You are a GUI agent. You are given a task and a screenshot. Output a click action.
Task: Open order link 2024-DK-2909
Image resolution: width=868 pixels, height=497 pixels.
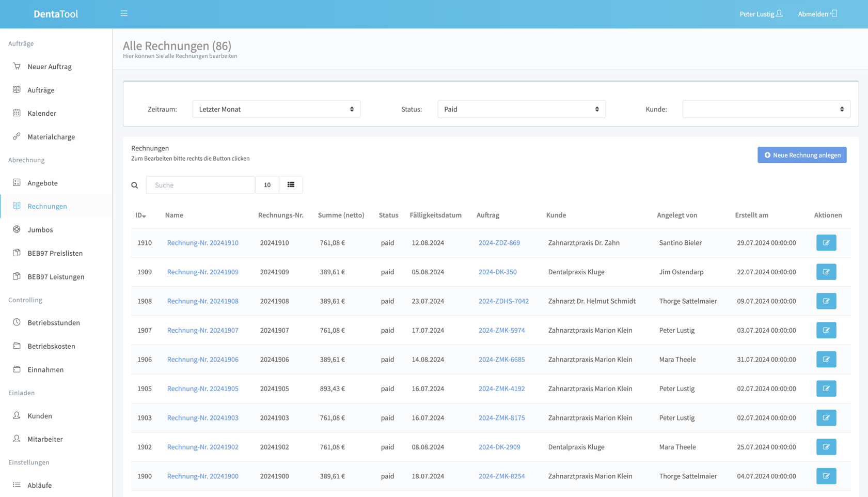click(x=499, y=447)
